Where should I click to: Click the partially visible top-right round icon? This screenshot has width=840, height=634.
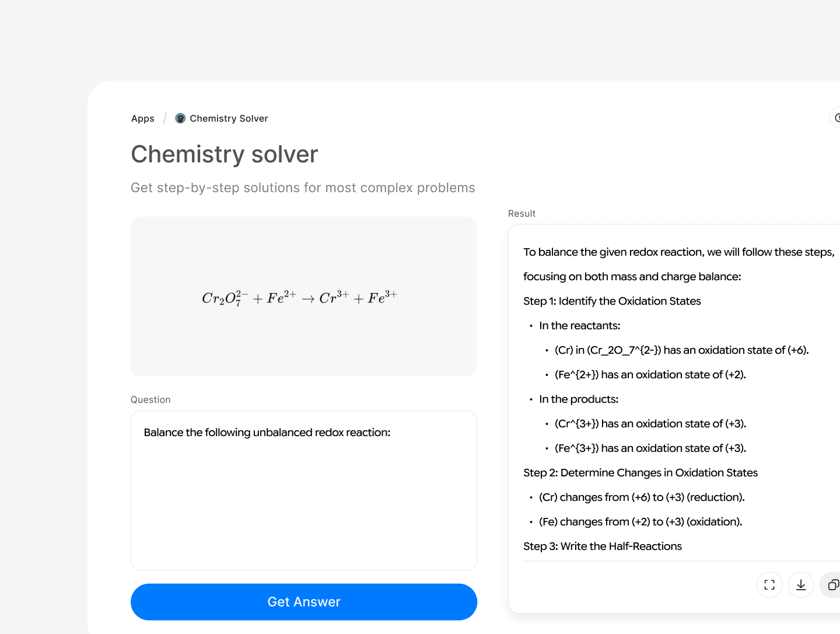[836, 118]
